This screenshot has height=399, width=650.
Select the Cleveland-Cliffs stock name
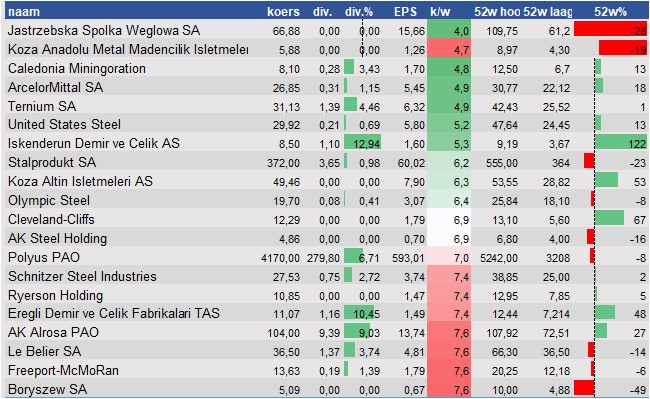[51, 219]
